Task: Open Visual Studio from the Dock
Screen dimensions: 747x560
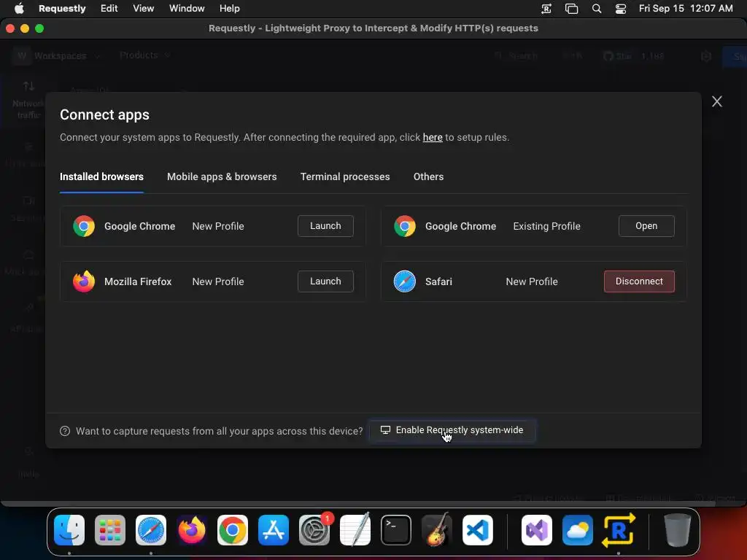Action: click(536, 530)
